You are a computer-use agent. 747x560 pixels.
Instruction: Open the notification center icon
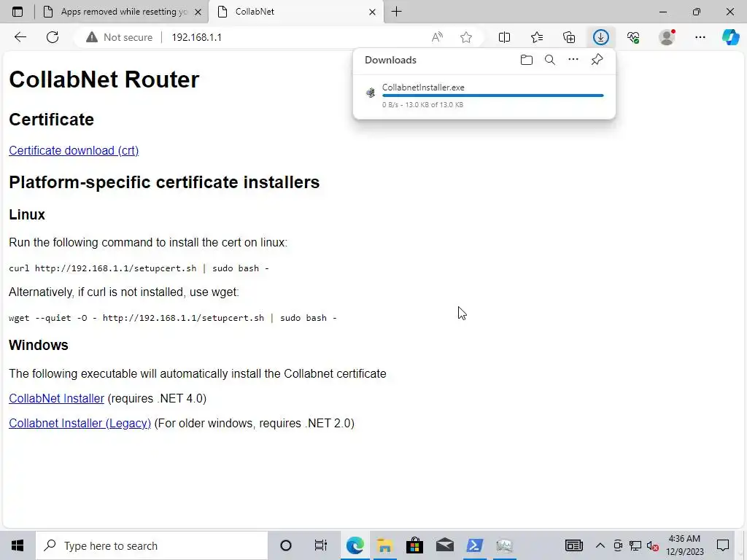tap(723, 545)
